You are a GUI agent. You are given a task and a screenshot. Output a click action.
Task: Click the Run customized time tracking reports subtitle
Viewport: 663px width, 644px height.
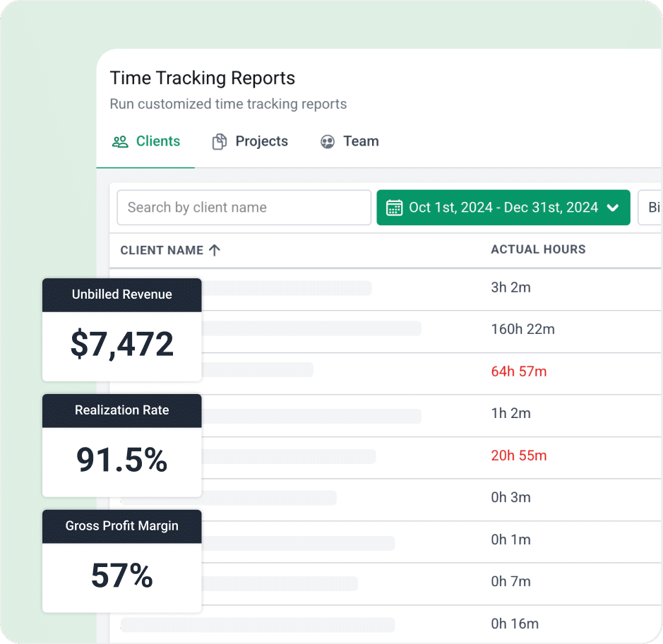point(228,104)
